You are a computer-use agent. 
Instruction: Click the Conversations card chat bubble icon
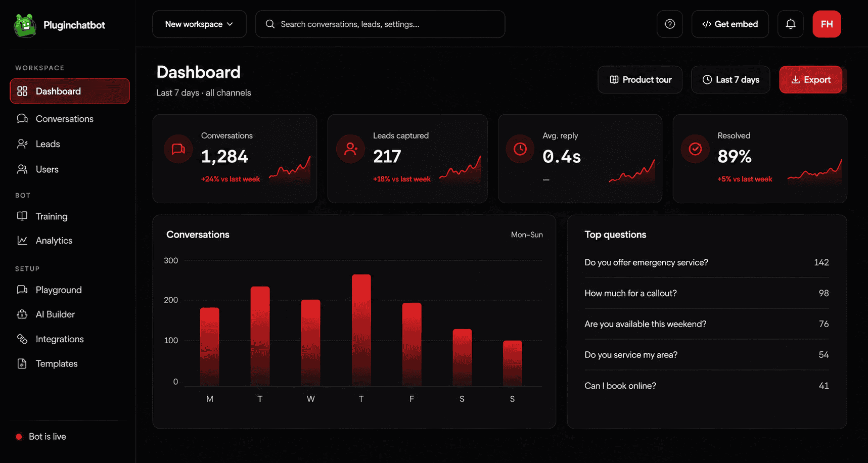pos(178,149)
